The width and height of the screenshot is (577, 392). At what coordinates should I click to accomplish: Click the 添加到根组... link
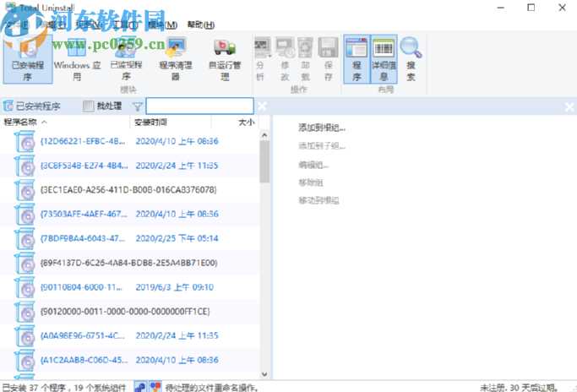(x=322, y=128)
